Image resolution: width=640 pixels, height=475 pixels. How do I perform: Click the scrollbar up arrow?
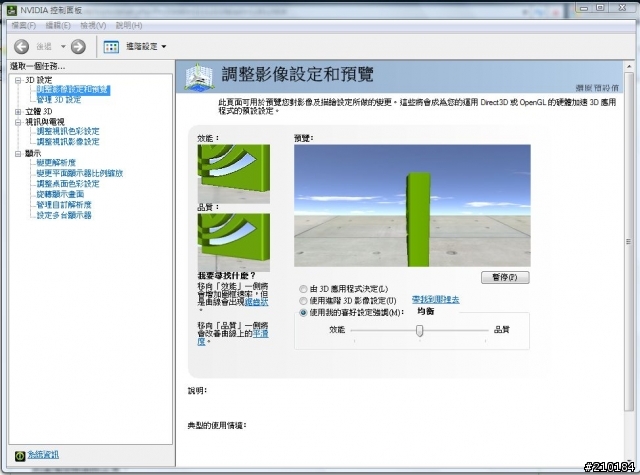[x=629, y=66]
